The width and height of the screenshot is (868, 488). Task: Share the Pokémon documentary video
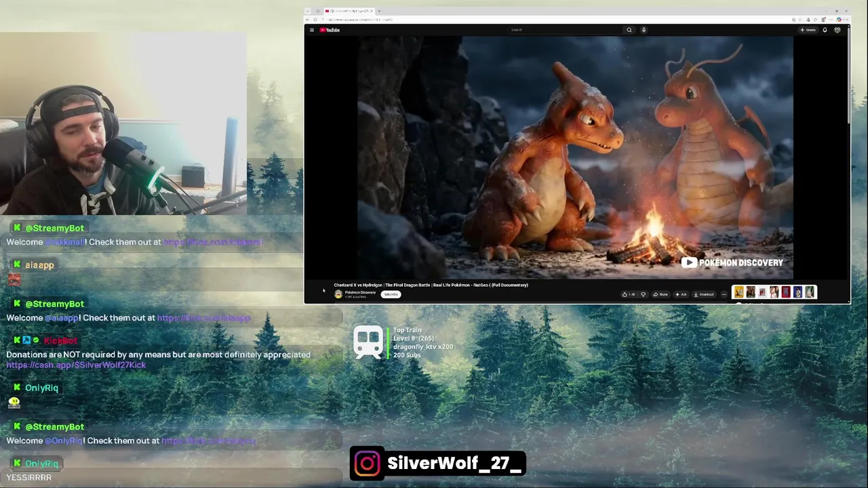pyautogui.click(x=660, y=294)
